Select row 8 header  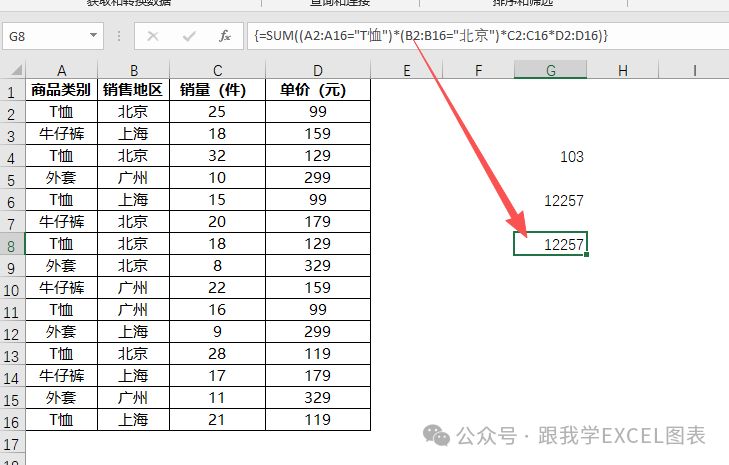tap(12, 245)
